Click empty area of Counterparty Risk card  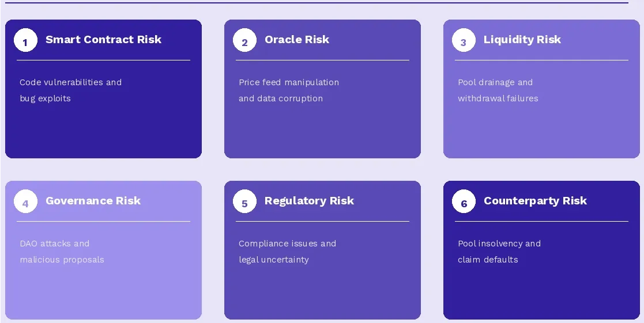point(542,294)
